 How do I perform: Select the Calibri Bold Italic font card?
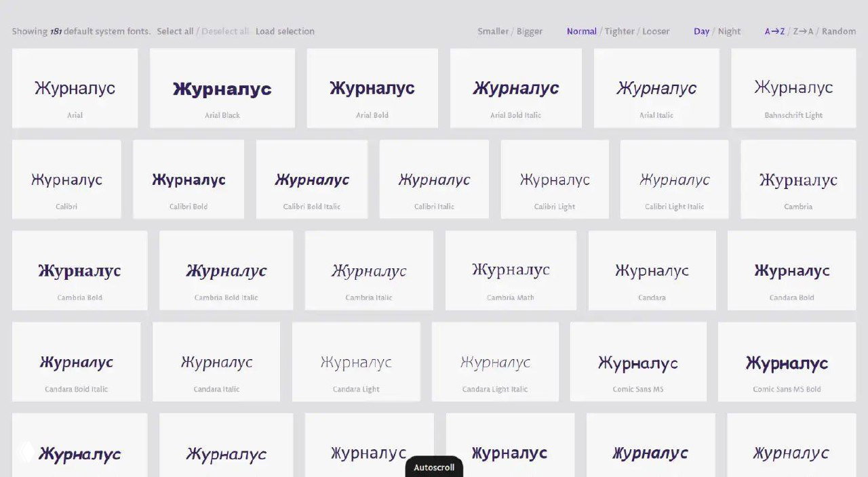312,180
